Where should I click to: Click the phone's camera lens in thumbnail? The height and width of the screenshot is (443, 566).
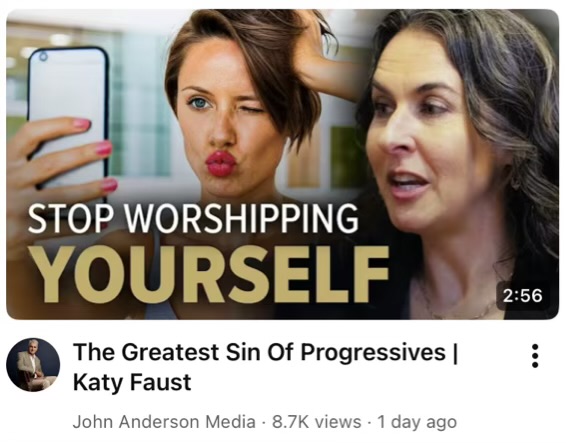(43, 57)
